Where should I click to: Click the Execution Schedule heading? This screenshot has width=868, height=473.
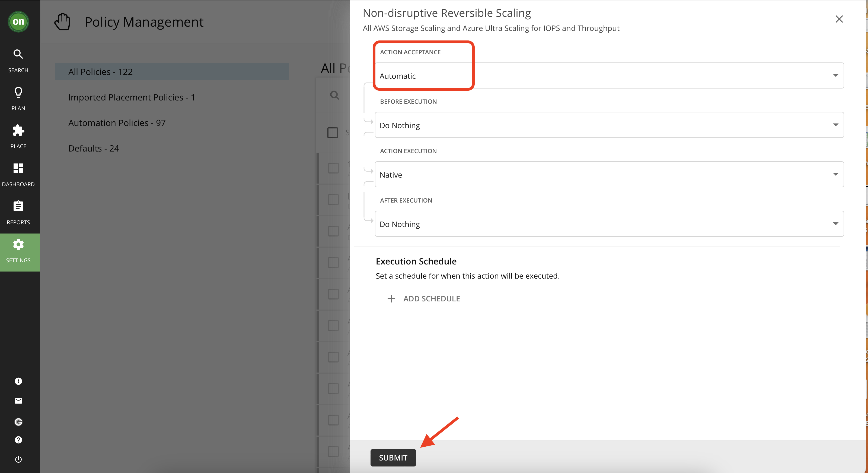[x=416, y=261]
